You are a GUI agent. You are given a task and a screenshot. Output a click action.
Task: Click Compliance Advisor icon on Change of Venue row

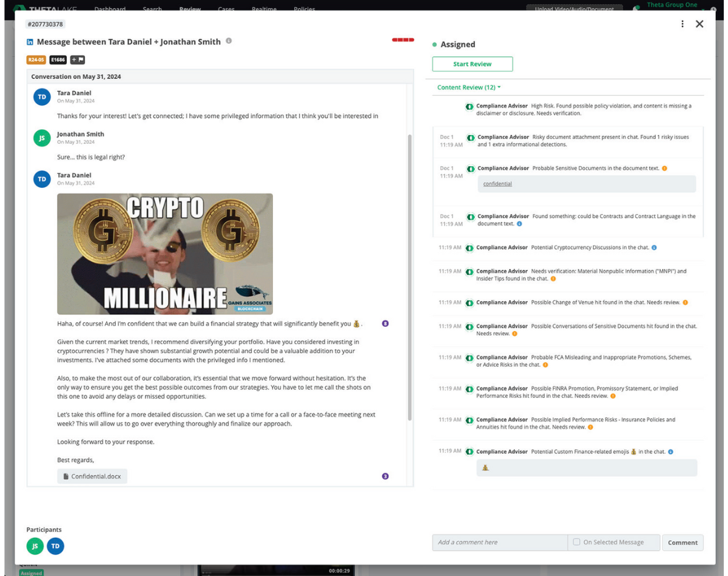(470, 303)
